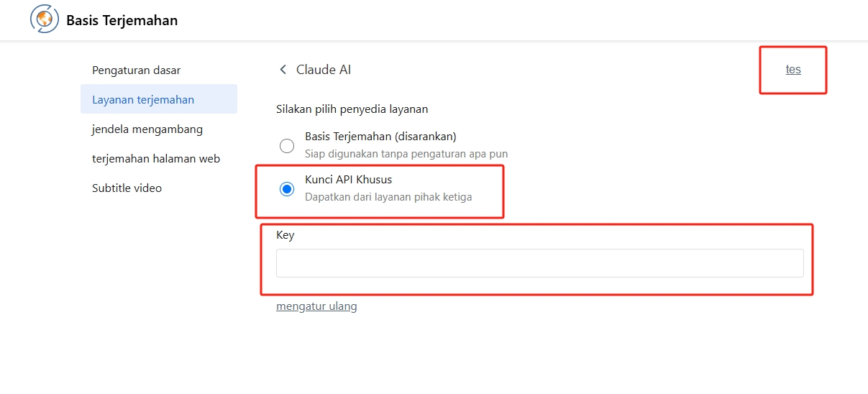Go back using the arrow beside Claude AI
Screen dimensions: 868x394
(x=283, y=70)
